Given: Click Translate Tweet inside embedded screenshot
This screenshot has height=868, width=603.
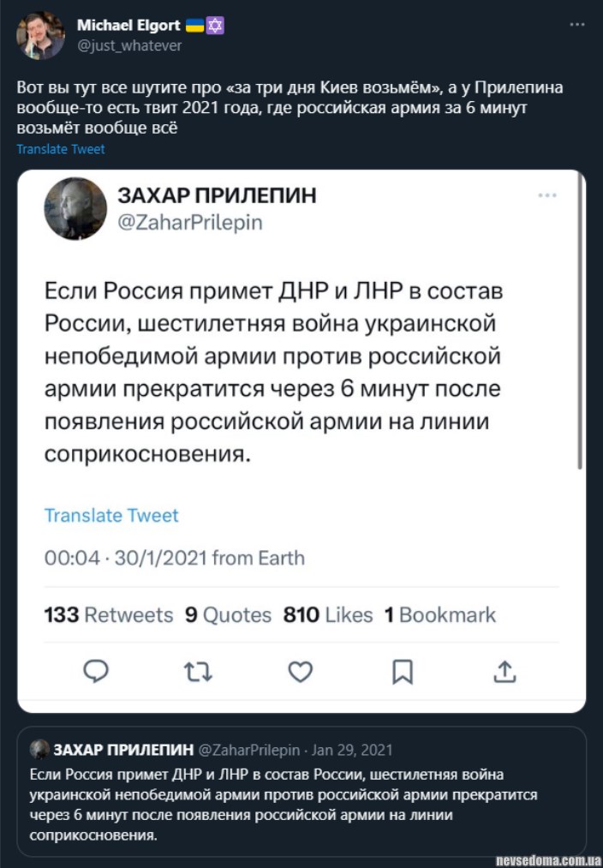Looking at the screenshot, I should [111, 515].
